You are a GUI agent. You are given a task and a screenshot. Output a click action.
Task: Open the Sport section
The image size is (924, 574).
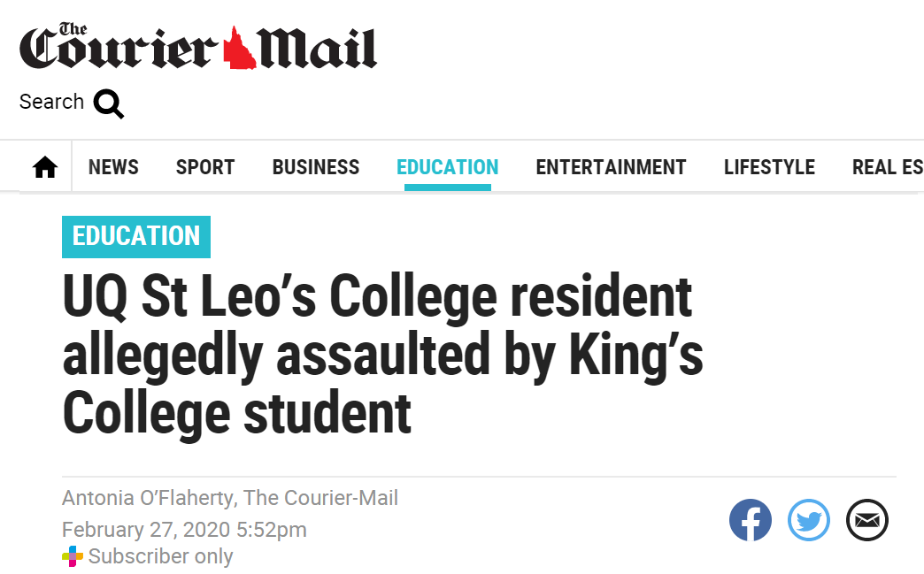pyautogui.click(x=205, y=167)
